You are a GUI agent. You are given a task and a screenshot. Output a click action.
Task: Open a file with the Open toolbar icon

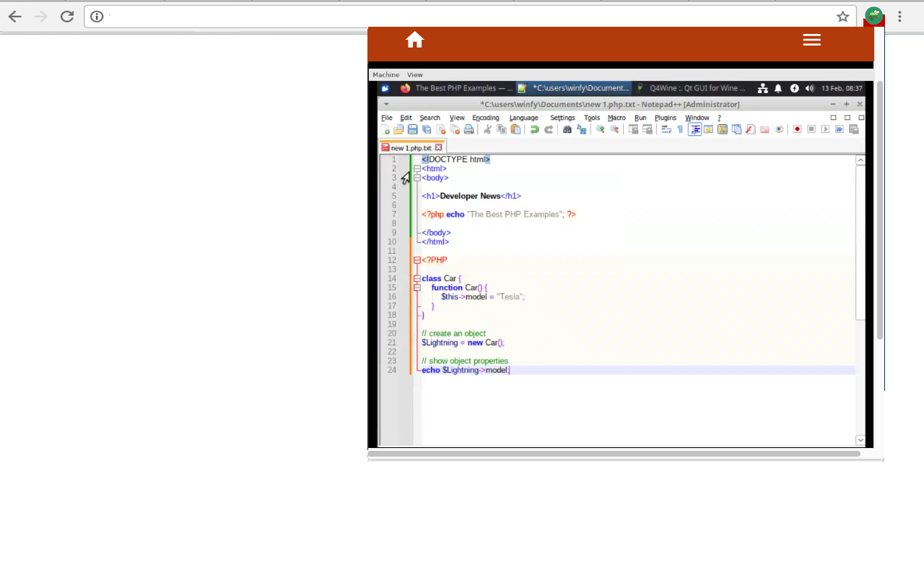click(398, 129)
